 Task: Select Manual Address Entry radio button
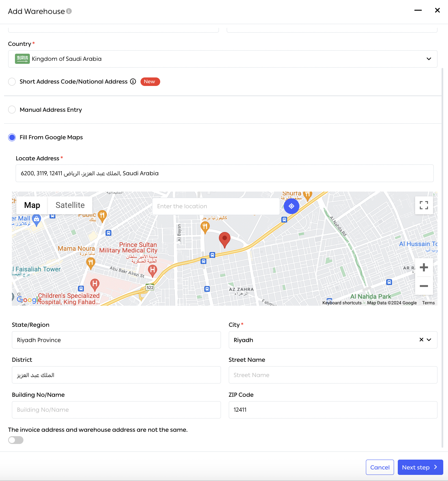tap(12, 110)
